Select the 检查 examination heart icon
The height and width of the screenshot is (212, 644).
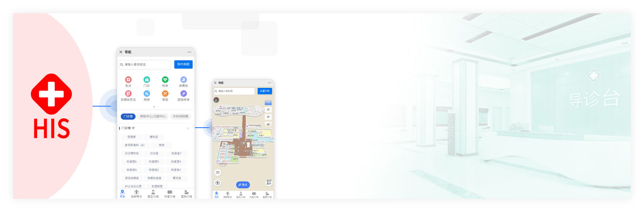point(165,80)
